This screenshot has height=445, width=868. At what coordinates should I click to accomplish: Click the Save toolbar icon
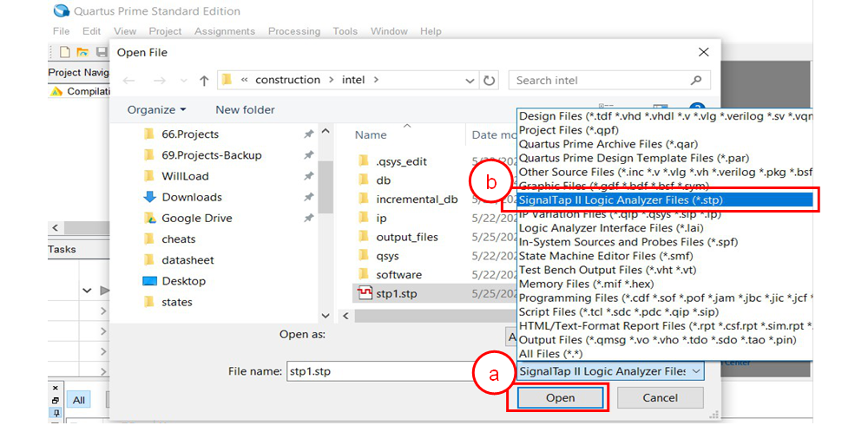tap(102, 52)
